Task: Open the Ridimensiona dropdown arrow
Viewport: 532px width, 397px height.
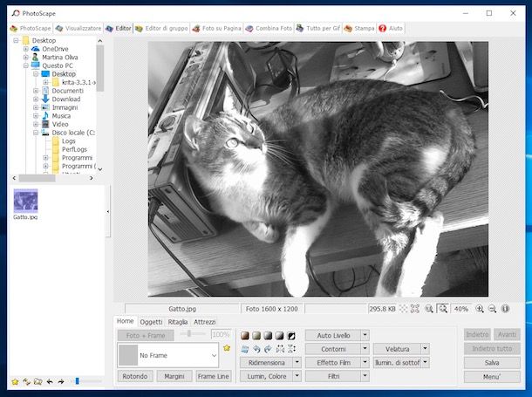Action: [x=297, y=362]
